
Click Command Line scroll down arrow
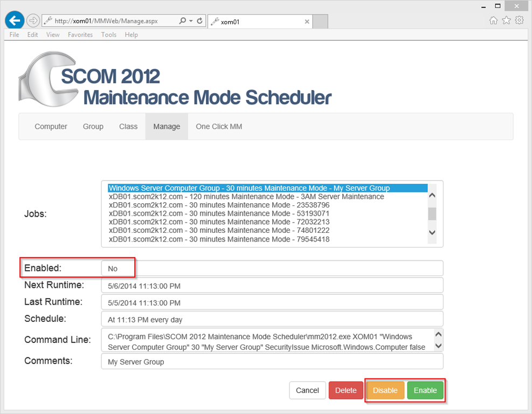pos(438,346)
